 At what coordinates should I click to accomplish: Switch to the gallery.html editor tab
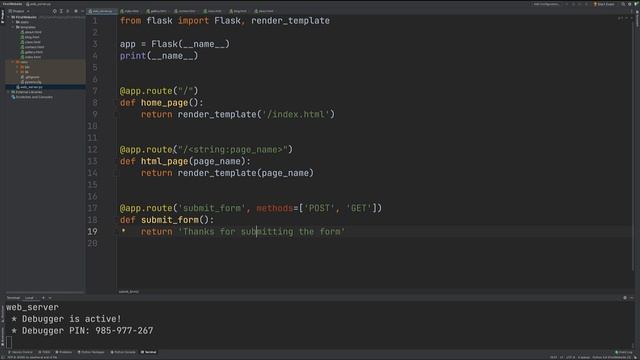pos(157,11)
